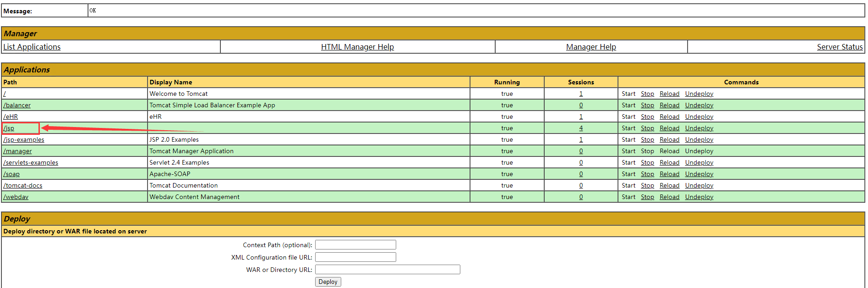Open the List Applications link

tap(32, 47)
